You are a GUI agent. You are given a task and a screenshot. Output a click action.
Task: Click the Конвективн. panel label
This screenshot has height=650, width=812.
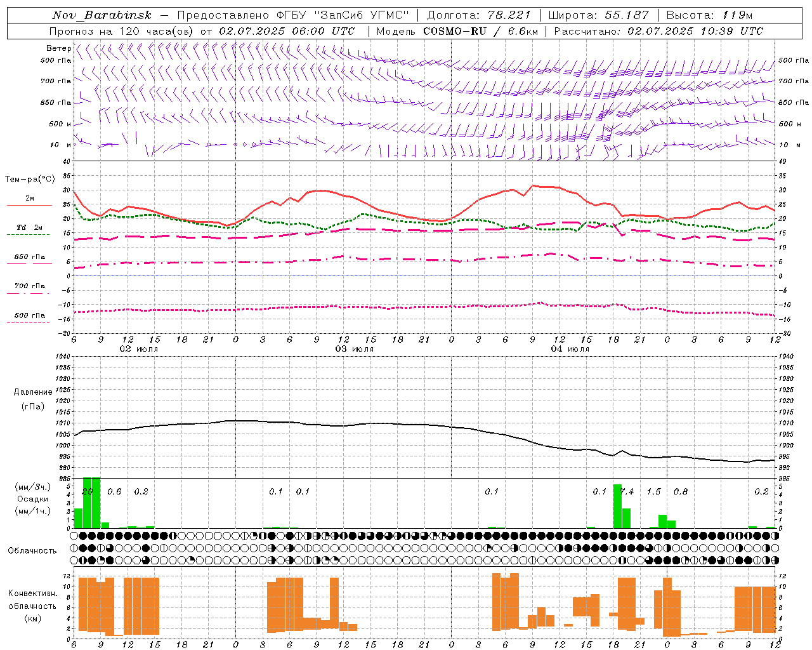click(32, 594)
